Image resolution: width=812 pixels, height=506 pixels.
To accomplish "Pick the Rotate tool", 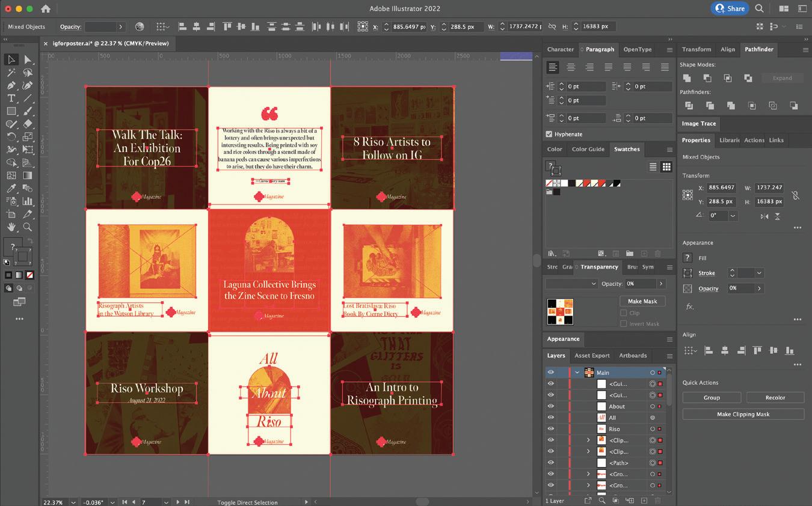I will (11, 137).
